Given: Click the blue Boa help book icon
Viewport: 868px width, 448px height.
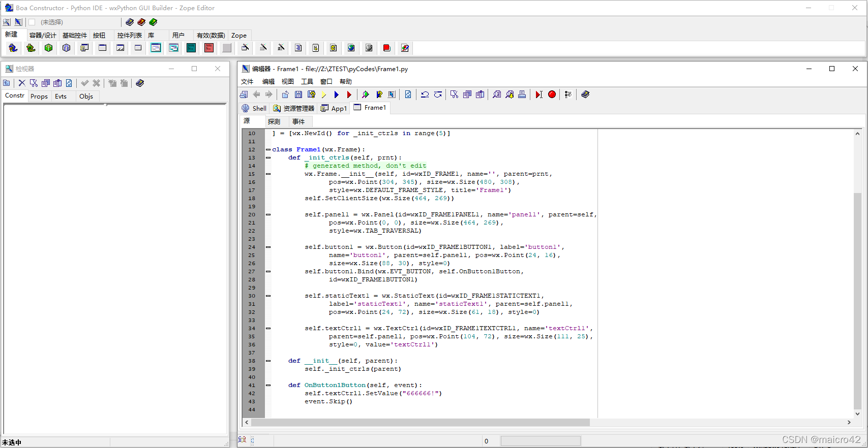Looking at the screenshot, I should [130, 22].
